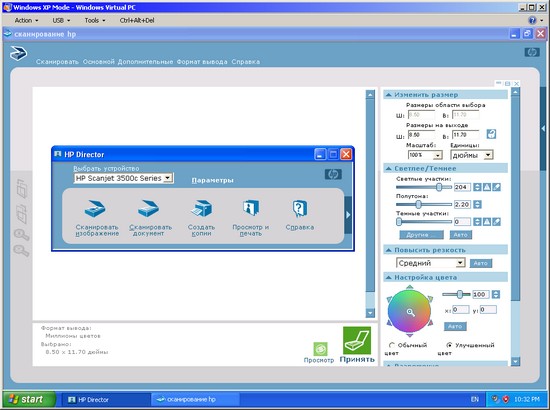This screenshot has width=550, height=410.
Task: Click the color x value field
Action: pos(461,309)
